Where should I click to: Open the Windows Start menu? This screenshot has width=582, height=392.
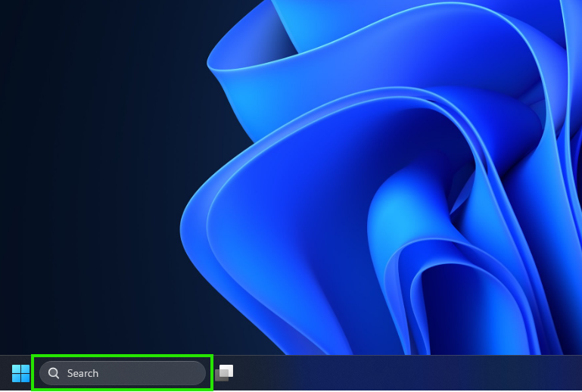click(20, 373)
